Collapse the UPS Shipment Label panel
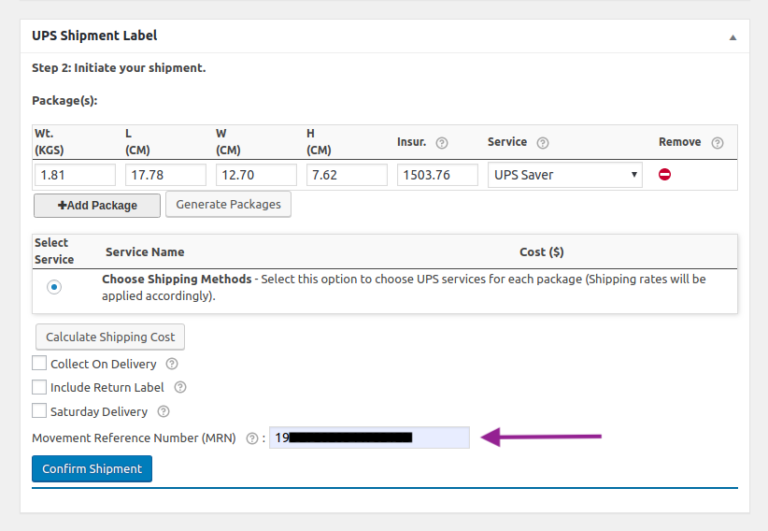Viewport: 768px width, 531px height. (x=733, y=37)
